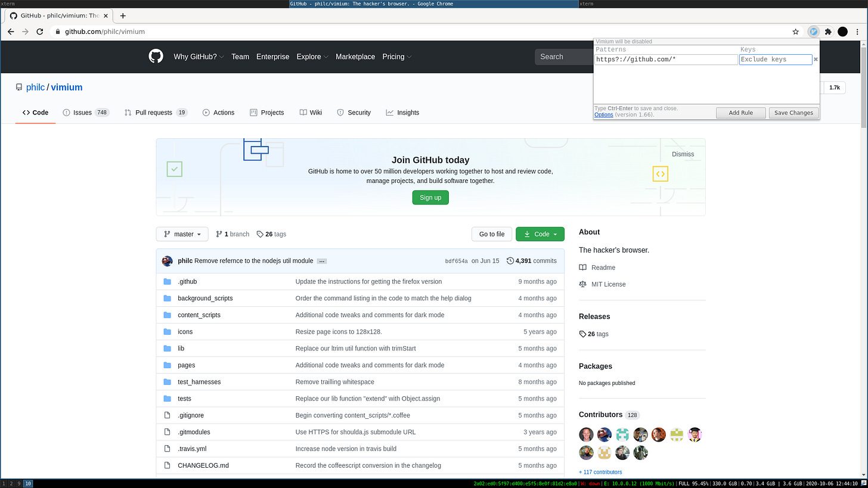Click the lib folder icon

point(167,348)
